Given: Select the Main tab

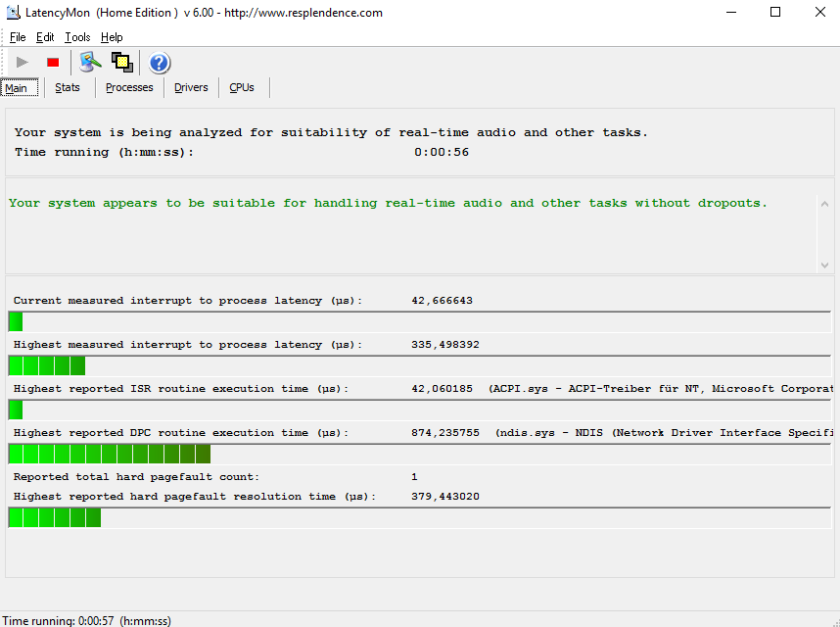Looking at the screenshot, I should coord(17,88).
